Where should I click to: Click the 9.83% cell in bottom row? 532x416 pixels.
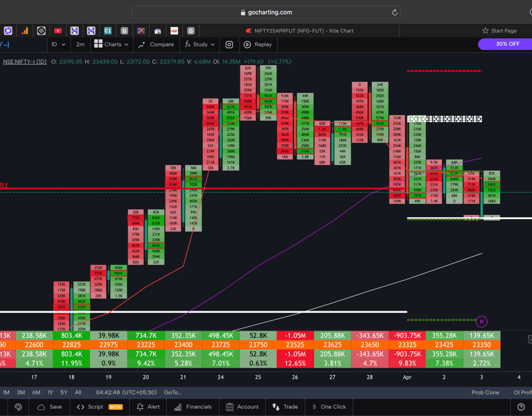[x=407, y=363]
